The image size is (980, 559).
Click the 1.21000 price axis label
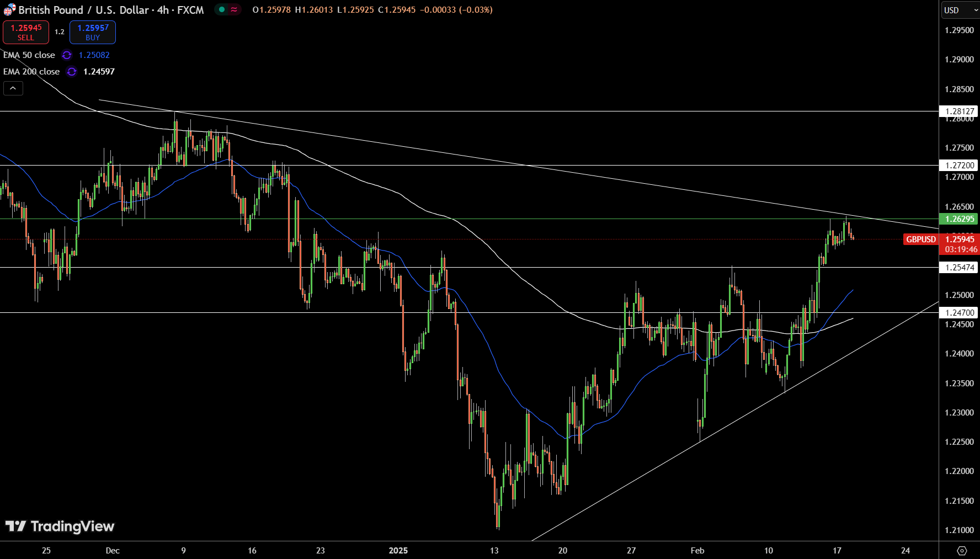(959, 530)
